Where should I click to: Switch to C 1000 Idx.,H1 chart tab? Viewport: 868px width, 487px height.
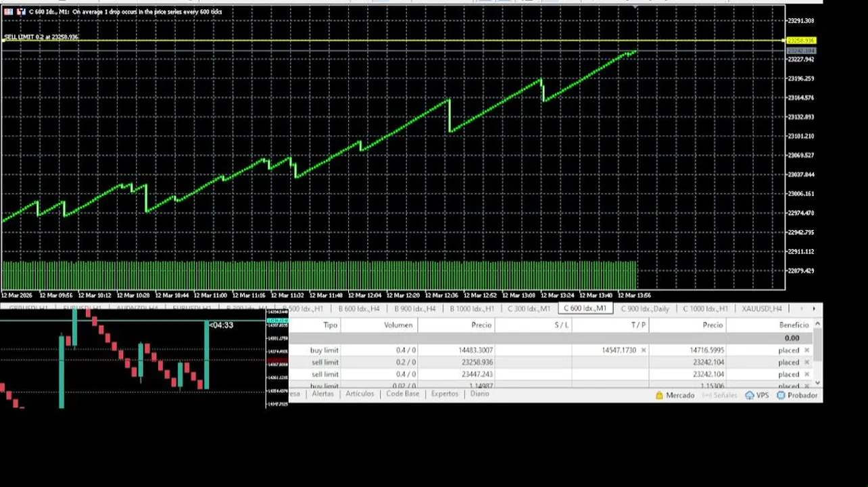[705, 308]
